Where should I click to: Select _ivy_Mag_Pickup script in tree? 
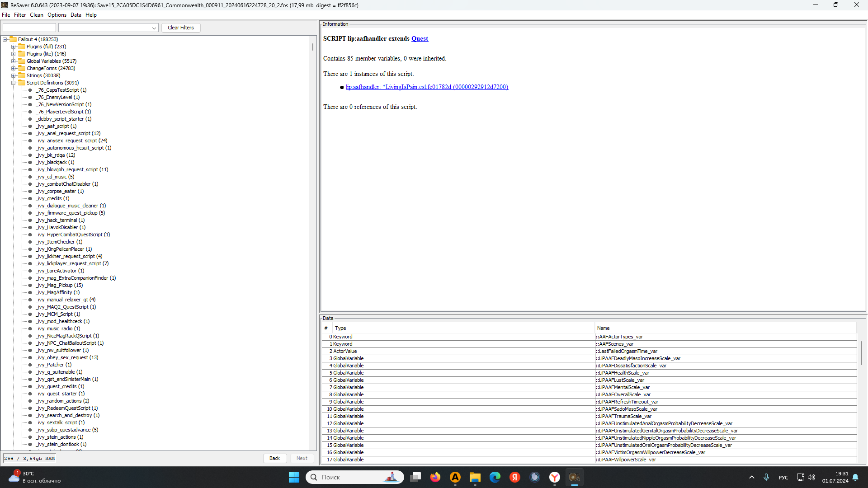pyautogui.click(x=60, y=285)
